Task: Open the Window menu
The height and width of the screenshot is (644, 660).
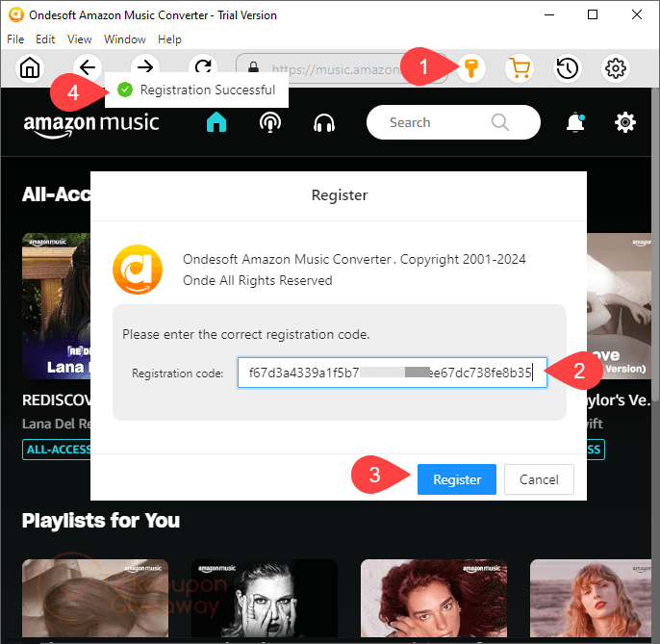Action: (125, 39)
